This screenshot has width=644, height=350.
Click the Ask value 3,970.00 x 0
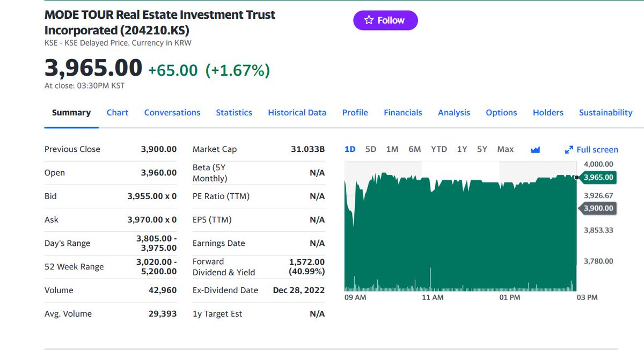click(x=152, y=220)
